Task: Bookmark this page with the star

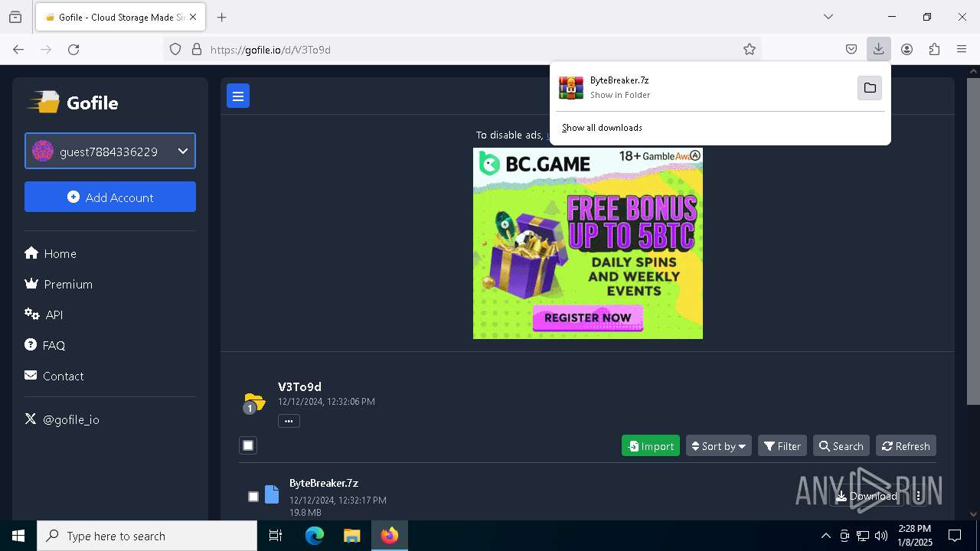Action: 750,50
